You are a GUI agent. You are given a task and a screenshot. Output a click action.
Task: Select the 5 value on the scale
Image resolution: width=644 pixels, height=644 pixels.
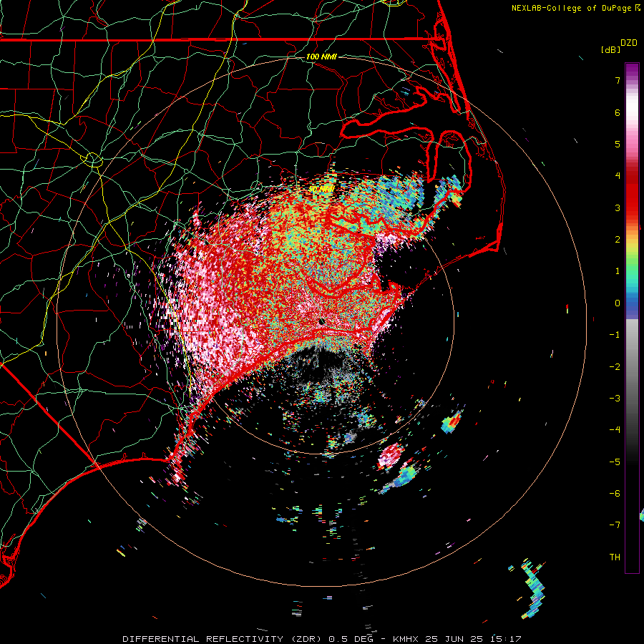click(x=618, y=144)
